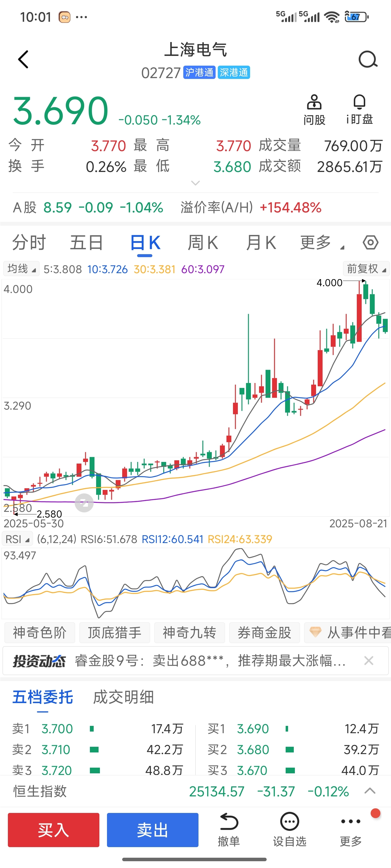Tap the 10:3.726 moving average label
Screen dimensions: 391x868
click(107, 269)
